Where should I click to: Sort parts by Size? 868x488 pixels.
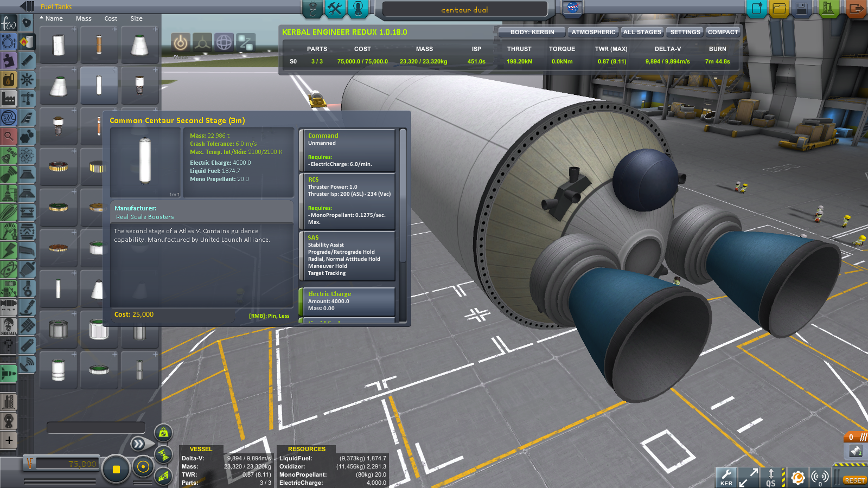click(x=136, y=18)
